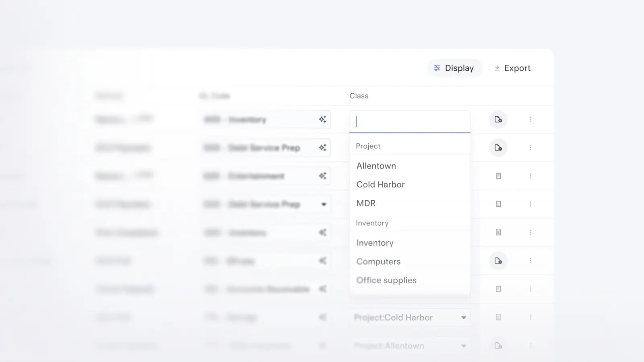The width and height of the screenshot is (644, 362).
Task: Click the Export button
Action: click(512, 68)
